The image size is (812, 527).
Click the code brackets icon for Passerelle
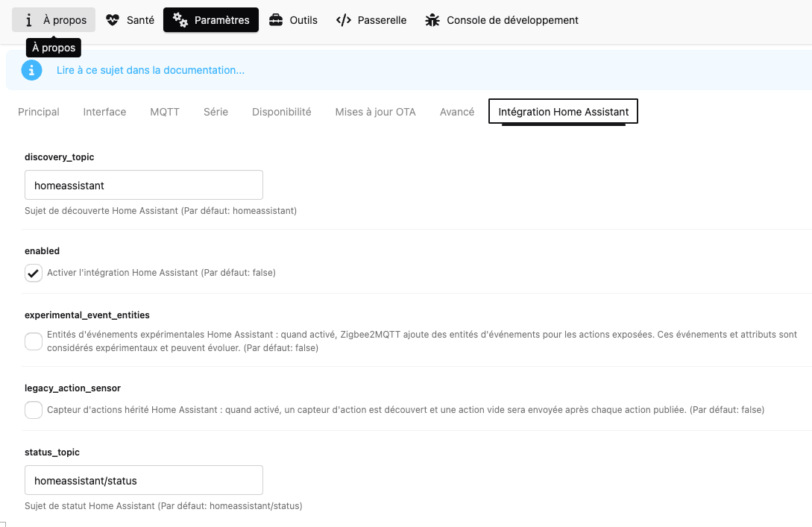pos(343,20)
